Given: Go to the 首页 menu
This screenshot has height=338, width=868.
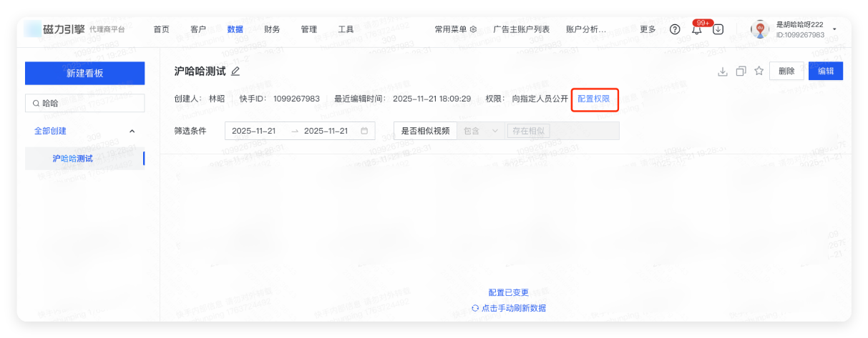Looking at the screenshot, I should (x=162, y=29).
